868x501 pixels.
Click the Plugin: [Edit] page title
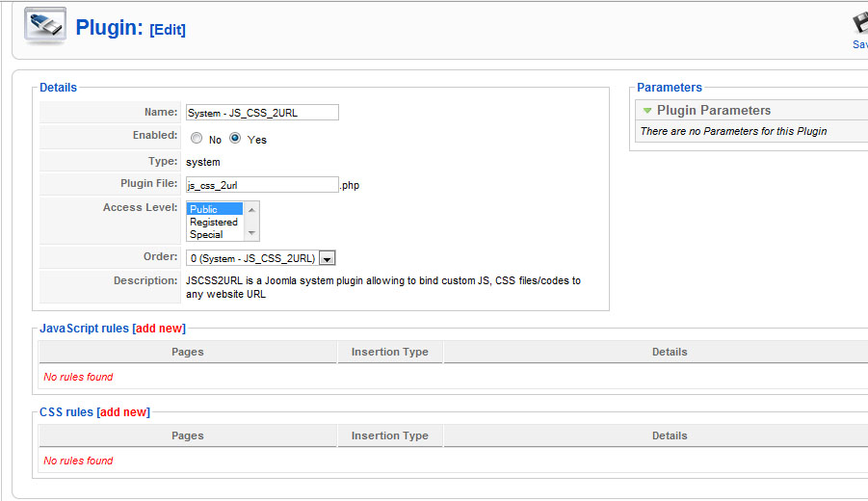131,28
